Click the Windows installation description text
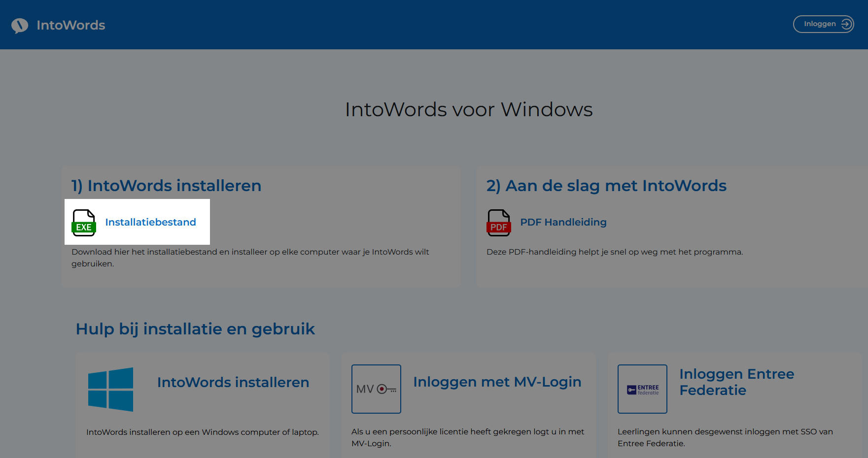 203,432
